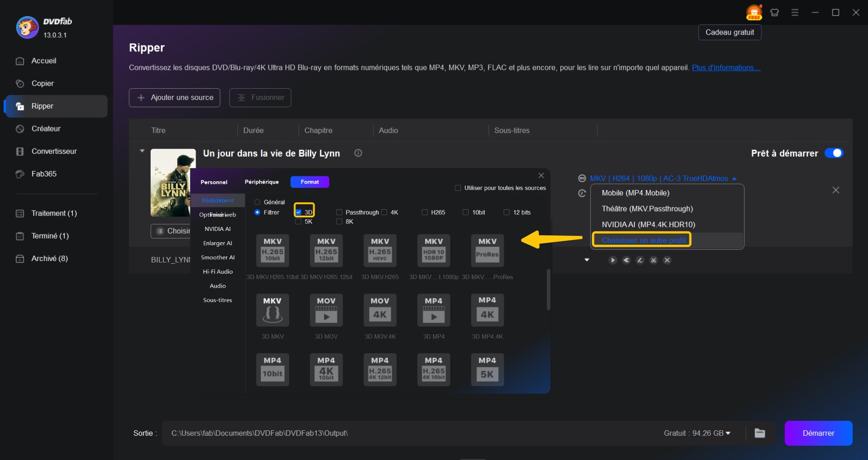Check the 8K filter checkbox
This screenshot has height=460, width=868.
[340, 221]
